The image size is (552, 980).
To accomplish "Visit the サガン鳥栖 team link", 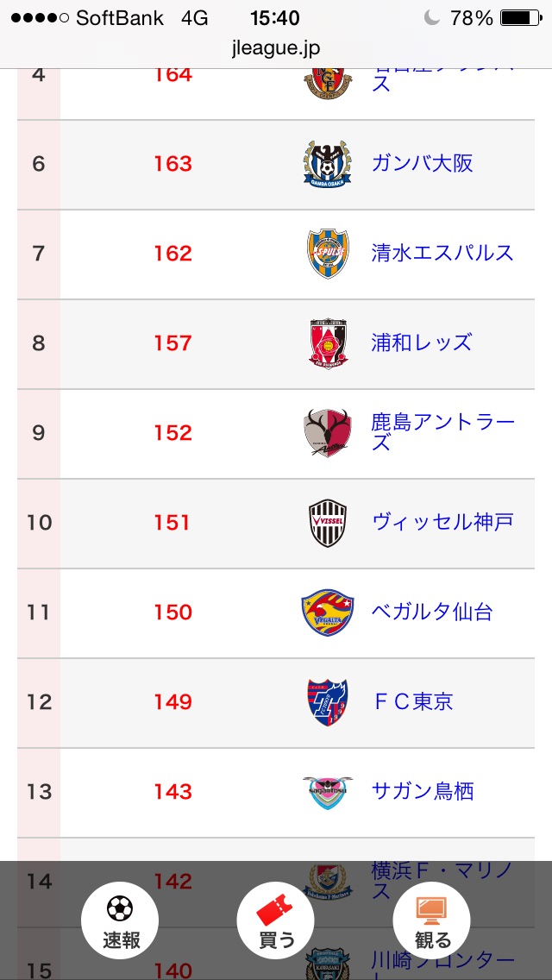I will click(x=422, y=791).
